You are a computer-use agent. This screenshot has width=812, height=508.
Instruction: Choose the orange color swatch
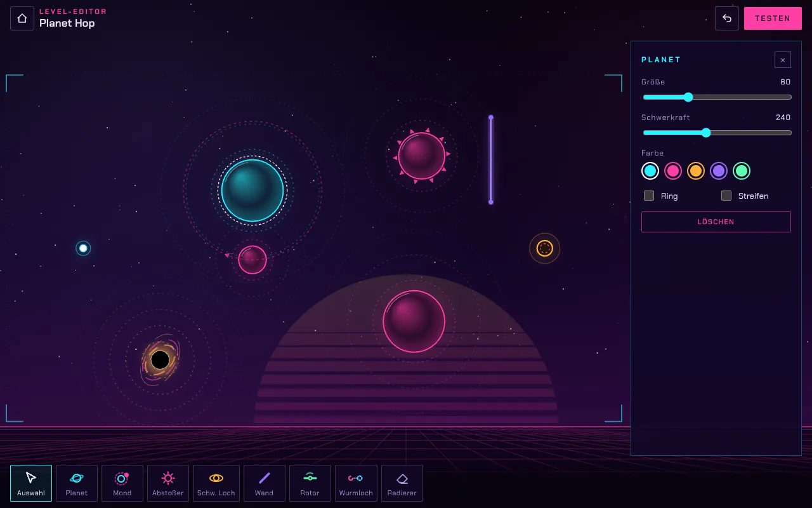pyautogui.click(x=696, y=171)
